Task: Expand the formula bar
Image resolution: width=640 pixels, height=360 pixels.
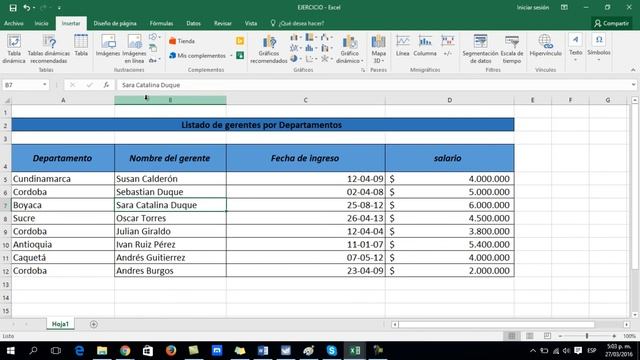Action: pyautogui.click(x=633, y=85)
